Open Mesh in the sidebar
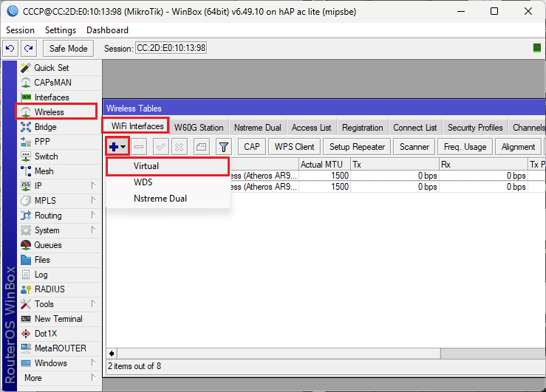The height and width of the screenshot is (392, 546). click(59, 171)
